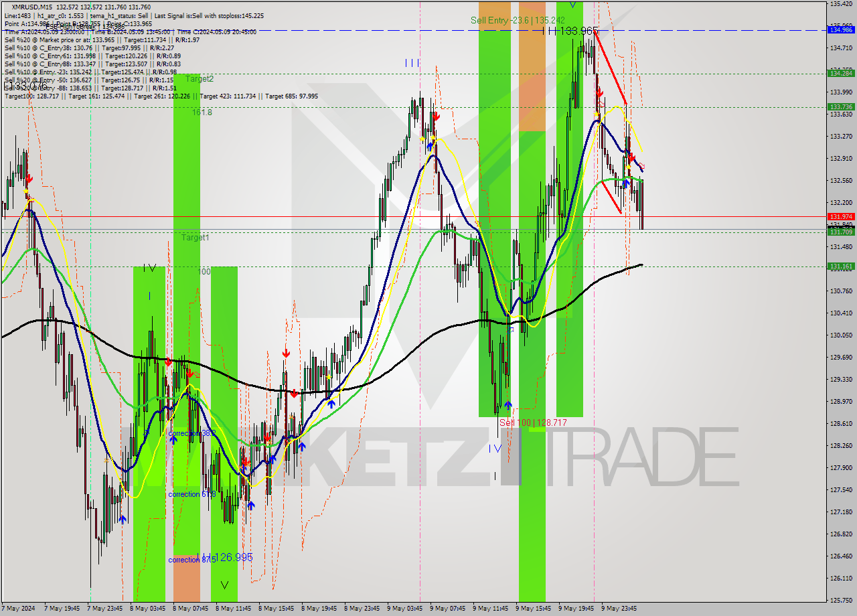Select the Target2 label
The image size is (857, 616).
(x=200, y=78)
